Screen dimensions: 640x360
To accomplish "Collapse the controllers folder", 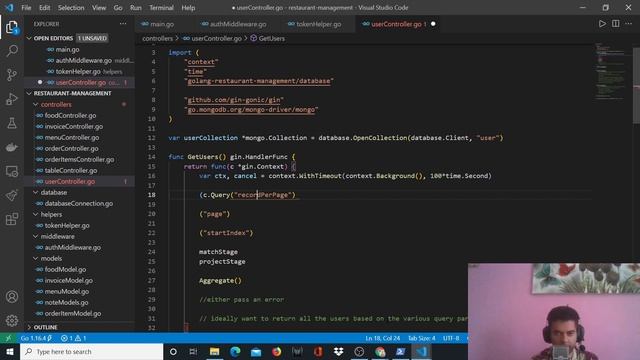I will [36, 104].
